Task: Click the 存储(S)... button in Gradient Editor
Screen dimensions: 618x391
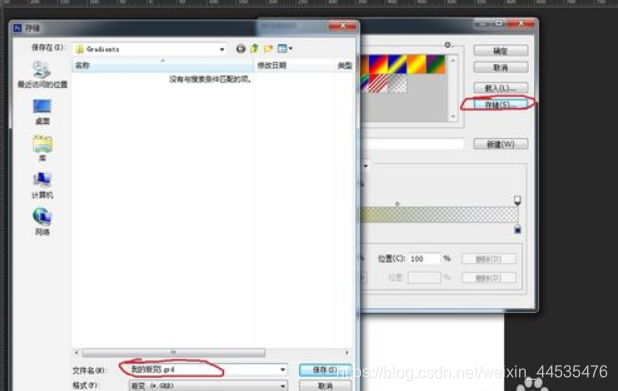Action: pyautogui.click(x=501, y=104)
